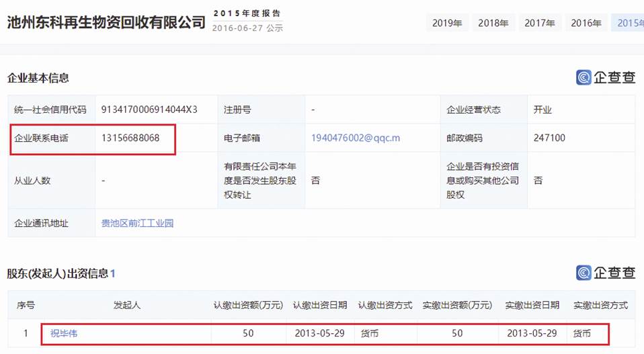Viewport: 644px width, 354px height.
Task: Select the 2017年 tab
Action: (x=540, y=23)
